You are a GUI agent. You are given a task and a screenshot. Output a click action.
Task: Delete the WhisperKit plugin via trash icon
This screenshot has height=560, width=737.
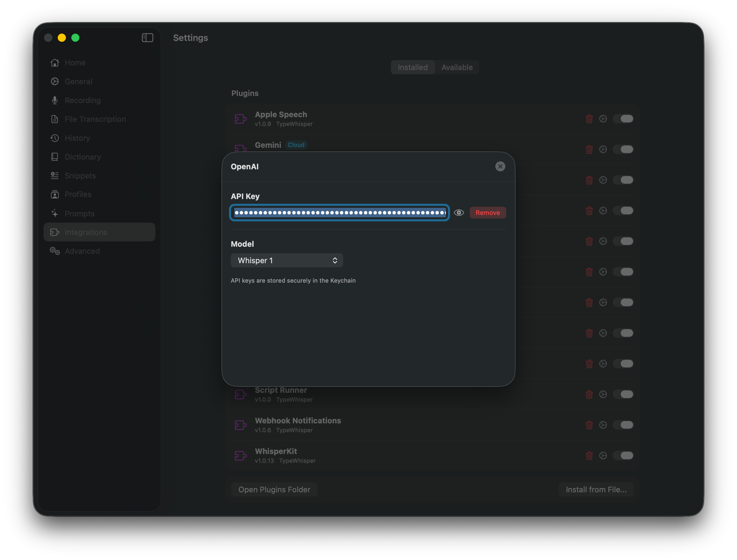[x=589, y=456]
